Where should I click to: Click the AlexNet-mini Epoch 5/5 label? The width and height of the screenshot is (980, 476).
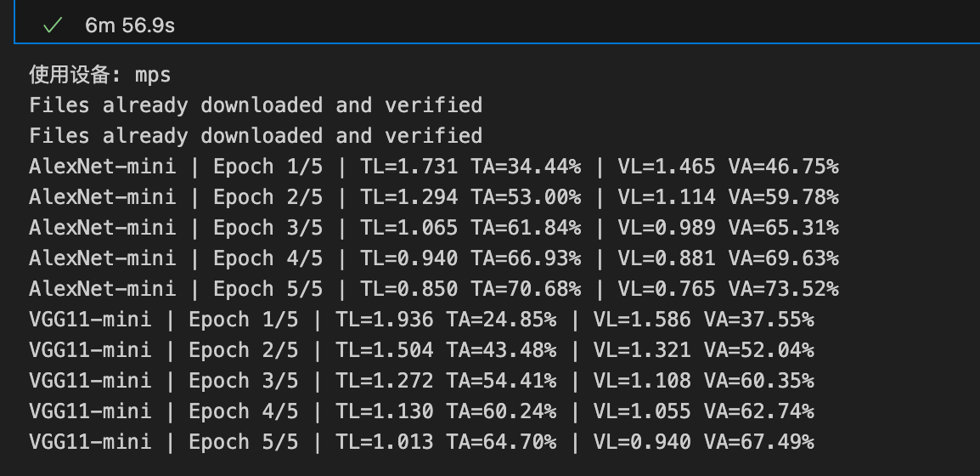[x=268, y=289]
